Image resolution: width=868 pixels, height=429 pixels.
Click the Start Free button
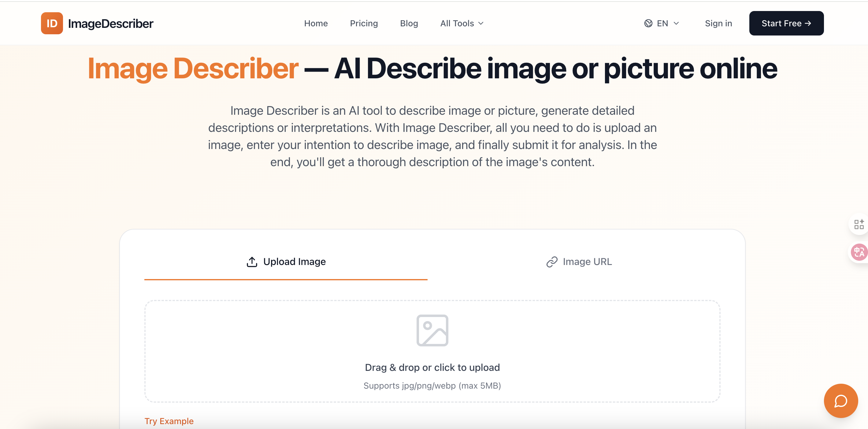tap(786, 23)
